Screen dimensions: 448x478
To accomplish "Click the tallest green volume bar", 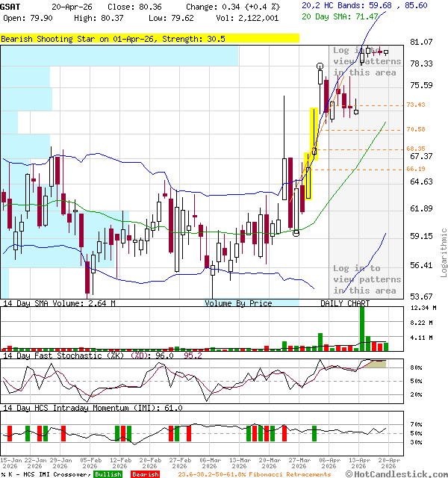I will pos(362,328).
